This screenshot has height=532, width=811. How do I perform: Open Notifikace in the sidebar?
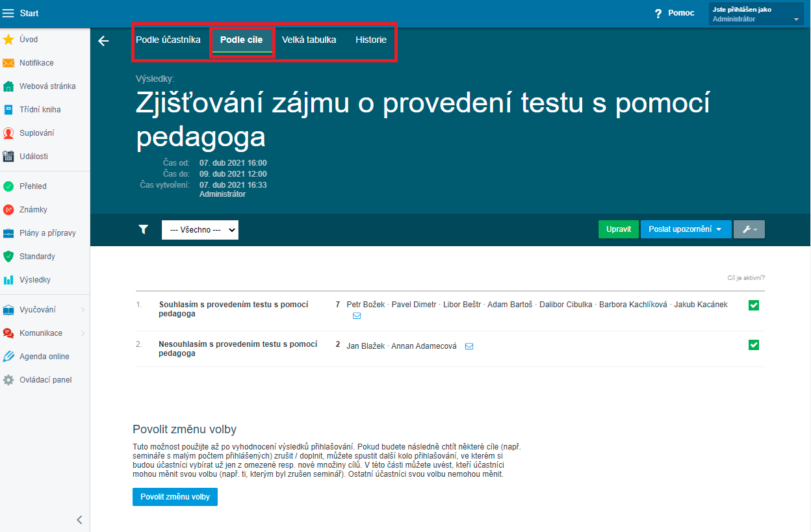(36, 63)
